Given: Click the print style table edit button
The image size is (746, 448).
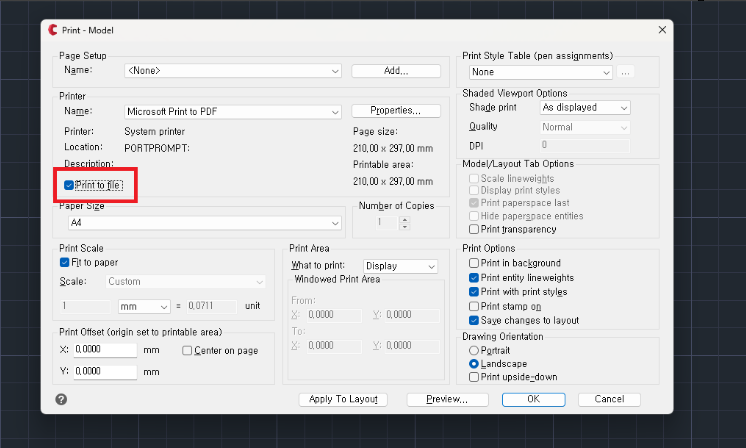Looking at the screenshot, I should pyautogui.click(x=626, y=72).
